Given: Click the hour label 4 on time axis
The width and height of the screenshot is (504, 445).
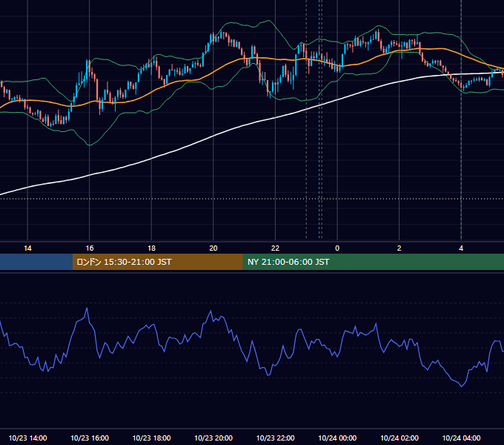Looking at the screenshot, I should click(461, 248).
